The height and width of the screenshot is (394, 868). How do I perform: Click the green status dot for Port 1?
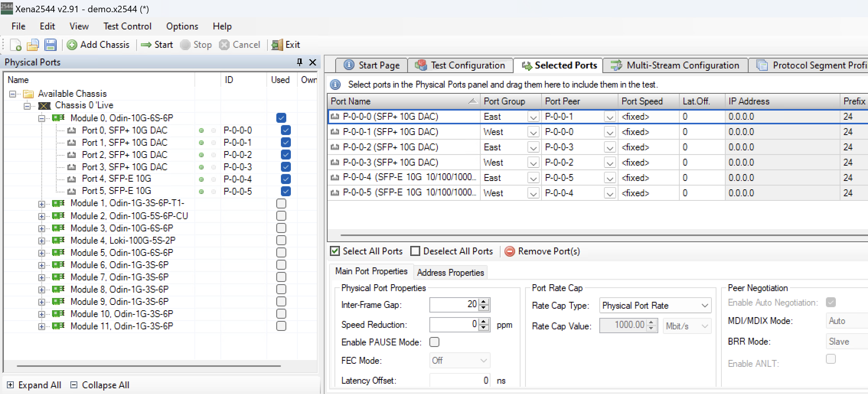pyautogui.click(x=201, y=143)
